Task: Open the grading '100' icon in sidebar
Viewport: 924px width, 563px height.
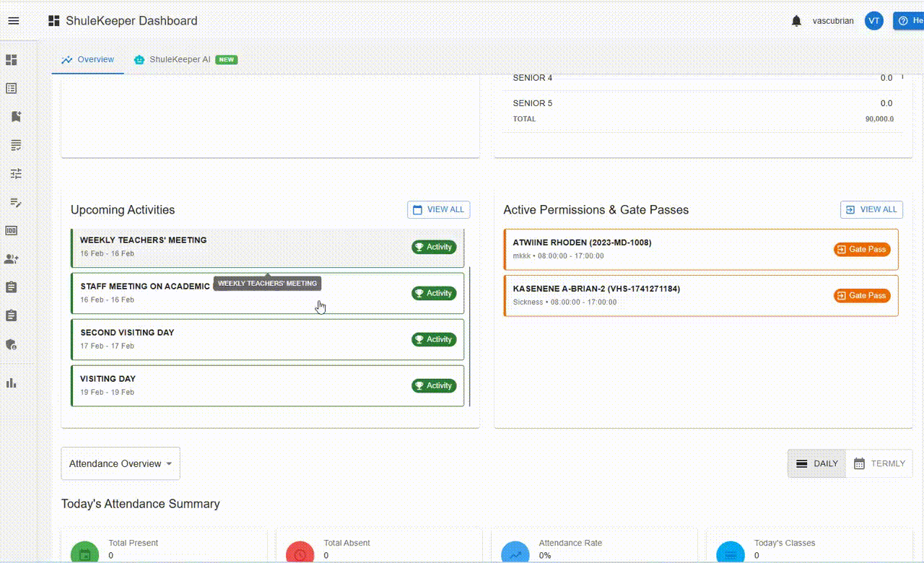Action: 11,231
